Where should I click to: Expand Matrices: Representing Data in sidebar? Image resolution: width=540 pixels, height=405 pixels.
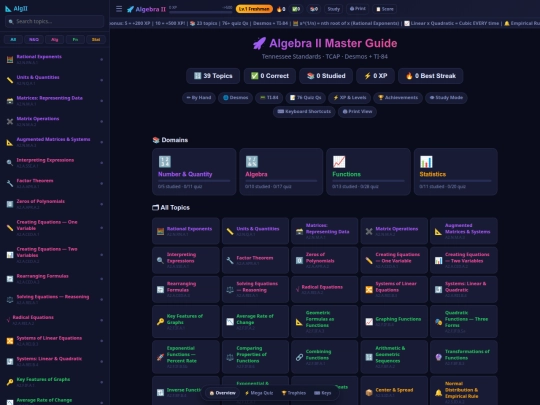tap(54, 101)
